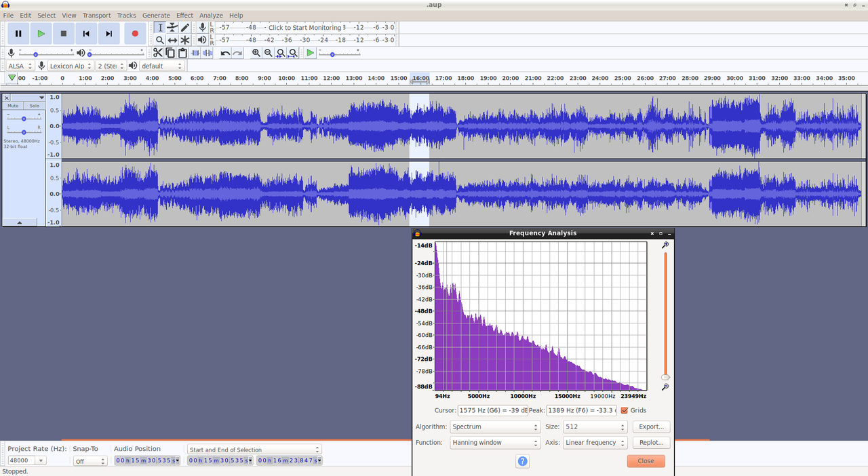Image resolution: width=868 pixels, height=476 pixels.
Task: Click the Zoom In icon in the toolbar
Action: click(256, 53)
